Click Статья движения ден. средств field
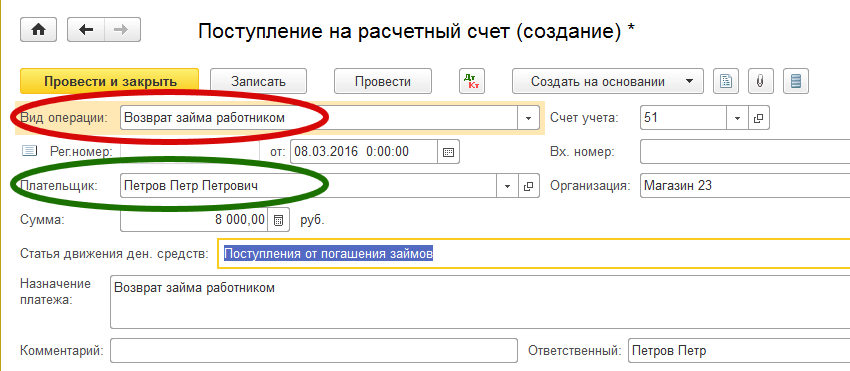850x371 pixels. point(533,253)
